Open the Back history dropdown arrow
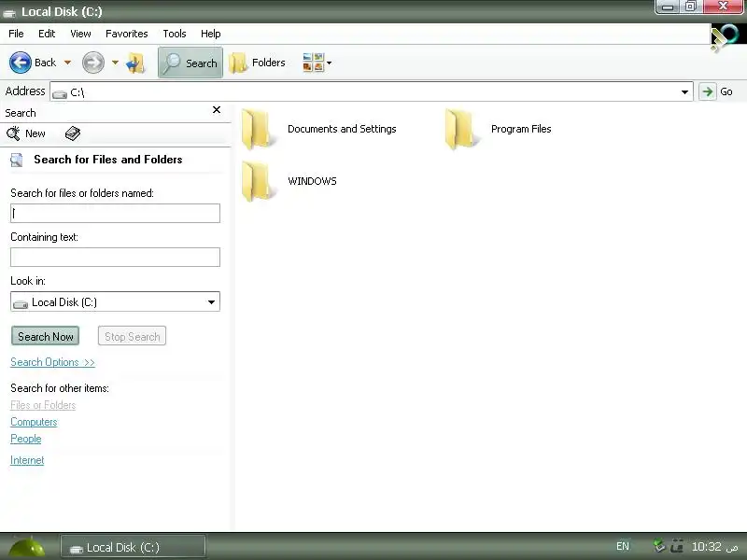Viewport: 747px width, 560px height. click(x=67, y=63)
